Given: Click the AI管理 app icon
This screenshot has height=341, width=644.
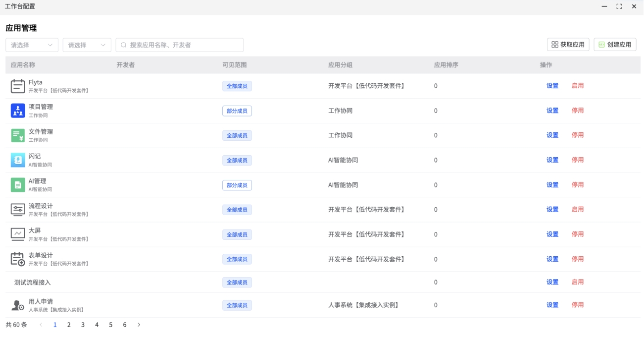Looking at the screenshot, I should point(18,185).
